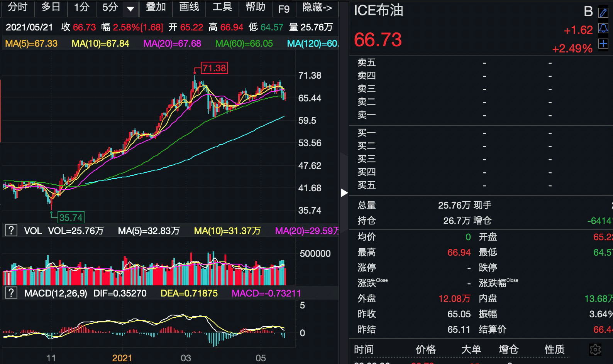
Task: Open the 叠加 overlay menu
Action: [x=156, y=7]
